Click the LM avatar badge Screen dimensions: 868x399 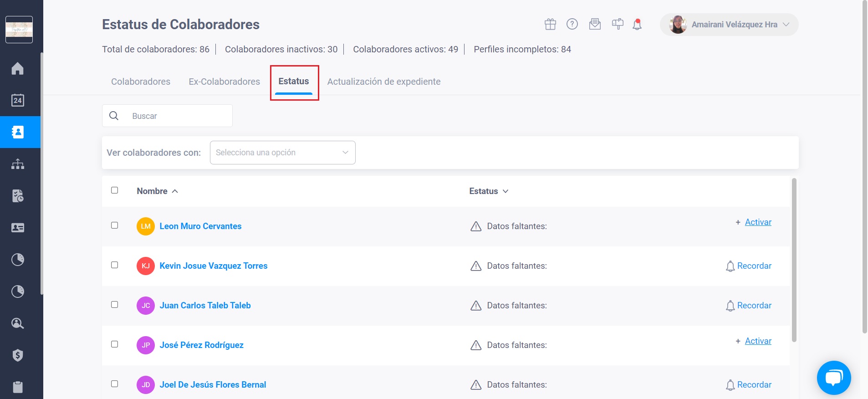pyautogui.click(x=146, y=226)
